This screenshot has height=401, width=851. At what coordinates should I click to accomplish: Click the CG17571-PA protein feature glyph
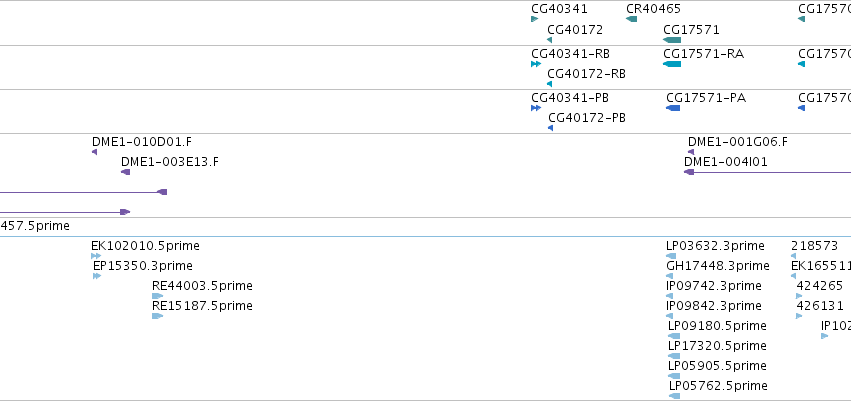click(x=673, y=108)
